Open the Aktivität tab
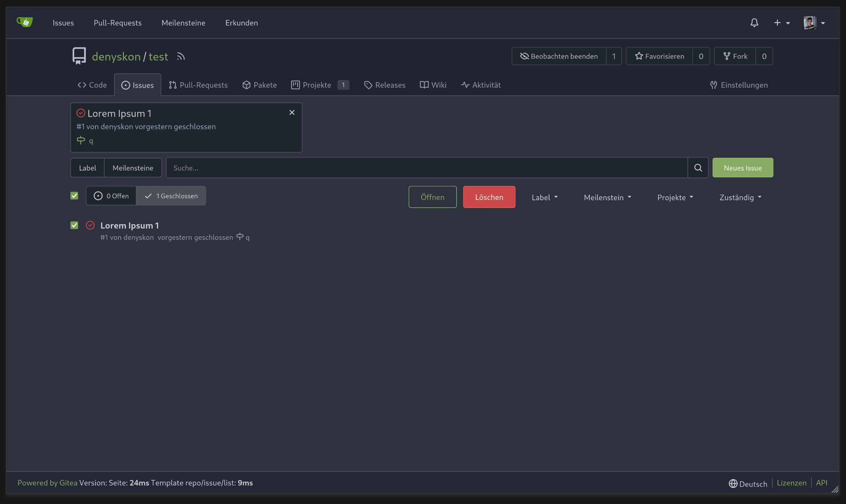Screen dimensions: 846x504 coord(481,85)
